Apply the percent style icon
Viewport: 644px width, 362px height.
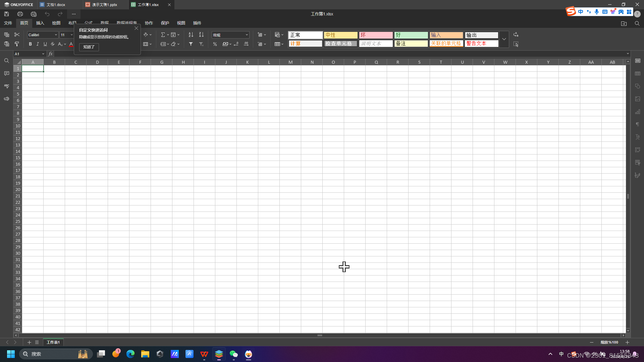(x=215, y=44)
